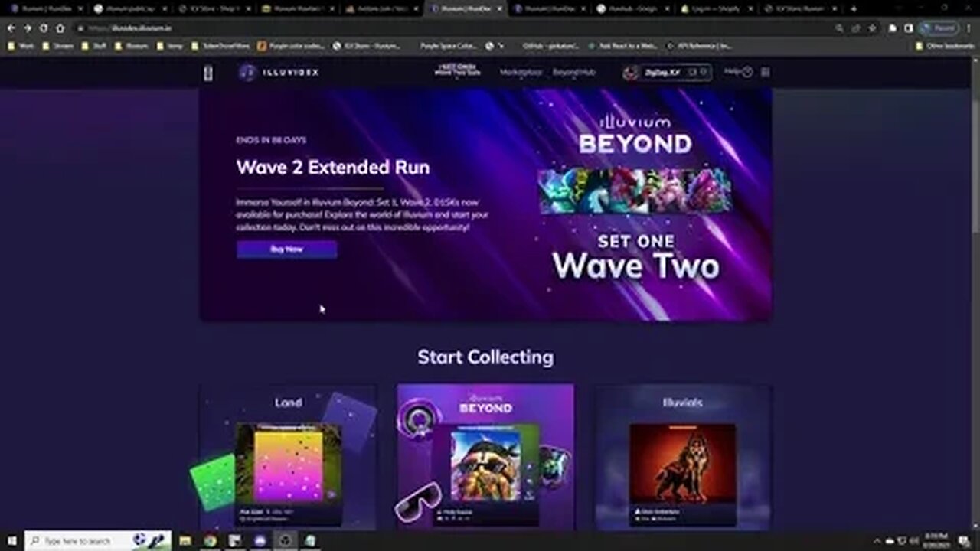Reload the IlluviDex page
Image resolution: width=980 pixels, height=551 pixels.
44,28
